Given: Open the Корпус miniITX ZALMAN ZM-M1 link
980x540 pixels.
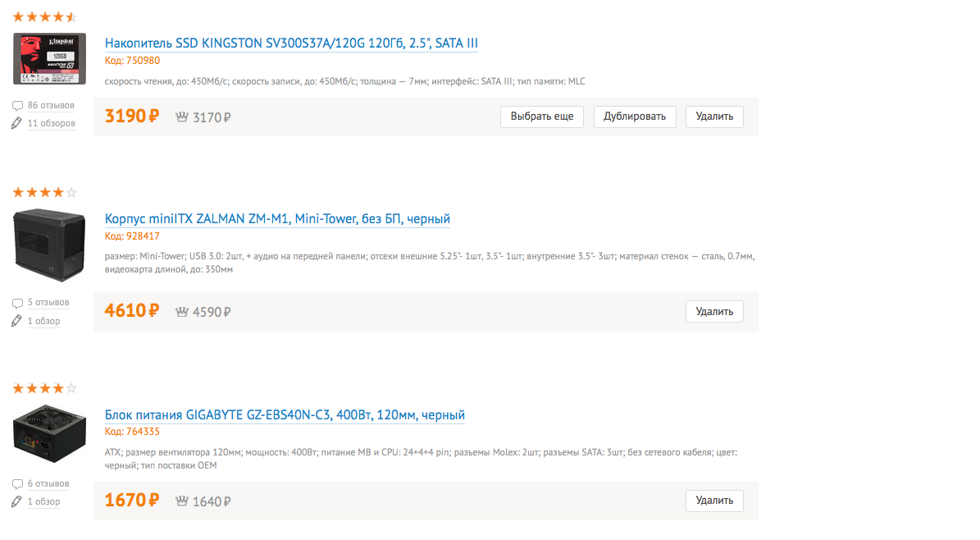Looking at the screenshot, I should tap(277, 219).
